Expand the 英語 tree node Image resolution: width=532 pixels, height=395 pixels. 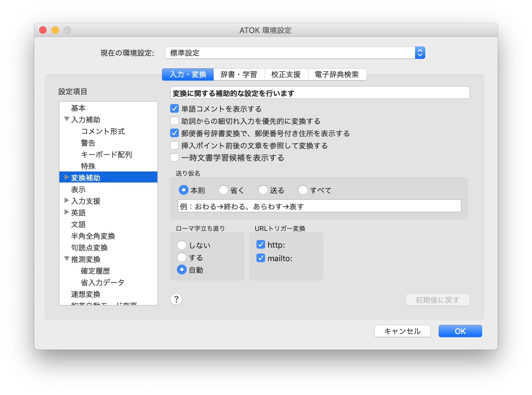coord(66,212)
